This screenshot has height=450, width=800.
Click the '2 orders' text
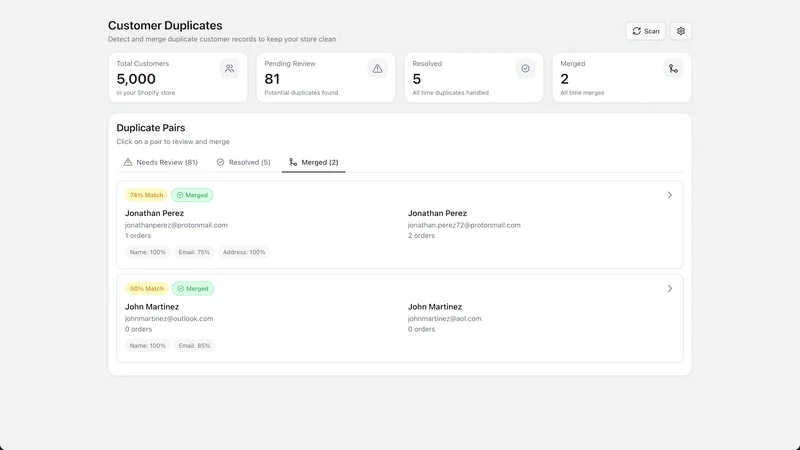point(421,236)
